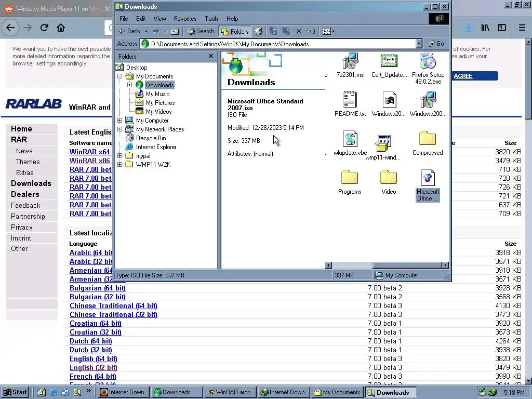Open the Favorites menu

click(x=185, y=19)
